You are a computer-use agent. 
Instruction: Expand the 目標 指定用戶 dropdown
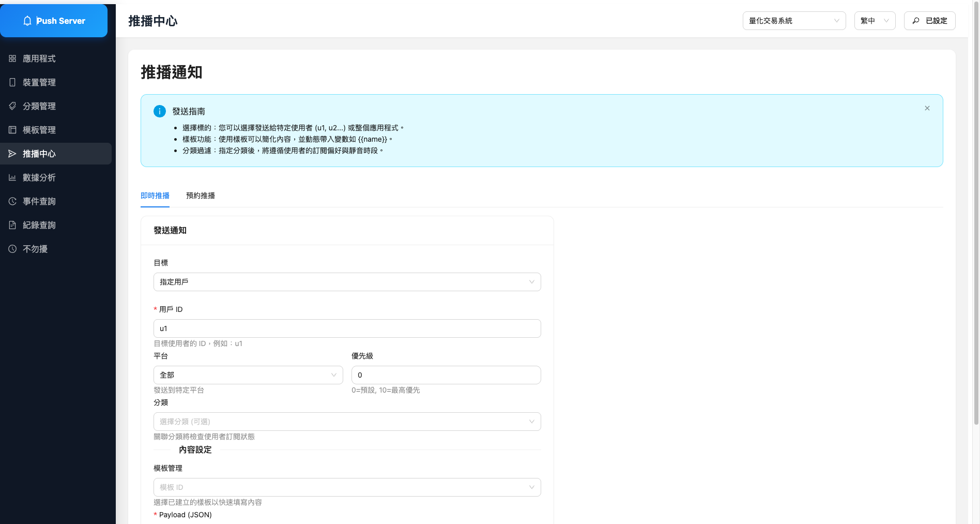pyautogui.click(x=347, y=282)
